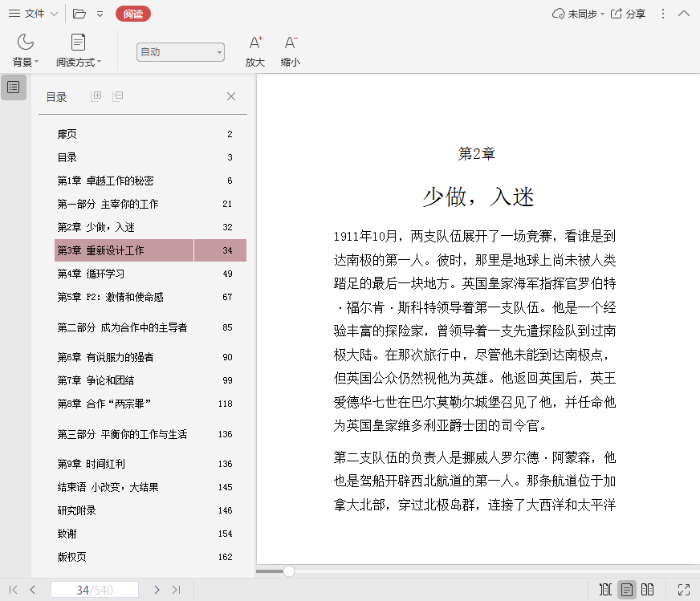Collapse all entries in the 目录 panel
700x601 pixels.
[x=118, y=96]
